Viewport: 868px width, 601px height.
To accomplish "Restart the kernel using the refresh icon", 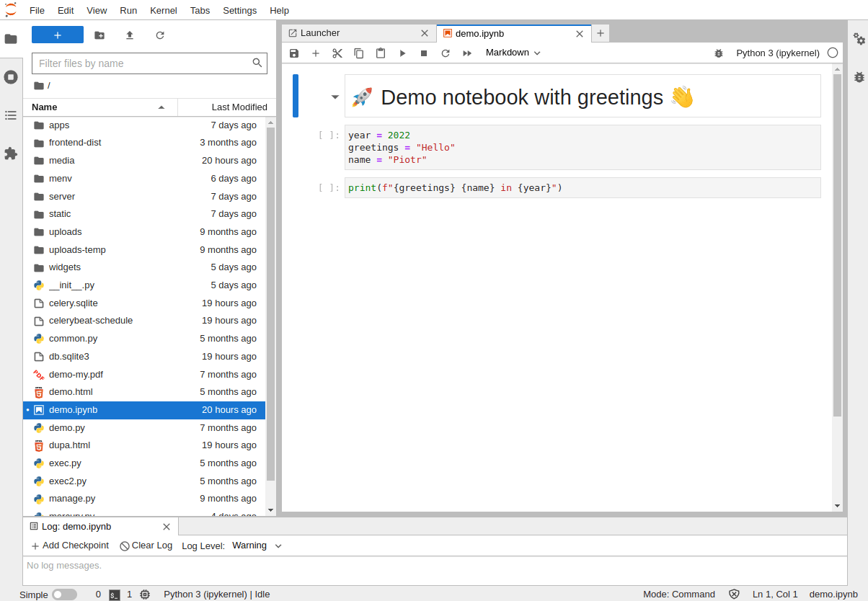I will pyautogui.click(x=446, y=53).
